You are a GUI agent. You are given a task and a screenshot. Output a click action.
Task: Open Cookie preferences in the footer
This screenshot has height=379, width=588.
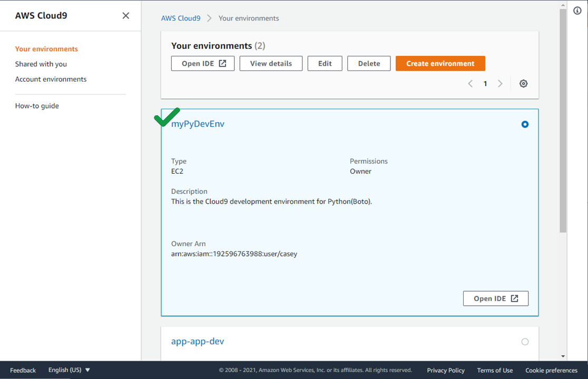(551, 371)
